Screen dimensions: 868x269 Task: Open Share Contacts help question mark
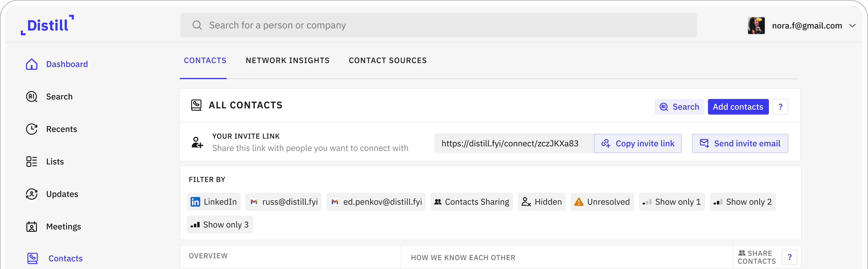[789, 257]
